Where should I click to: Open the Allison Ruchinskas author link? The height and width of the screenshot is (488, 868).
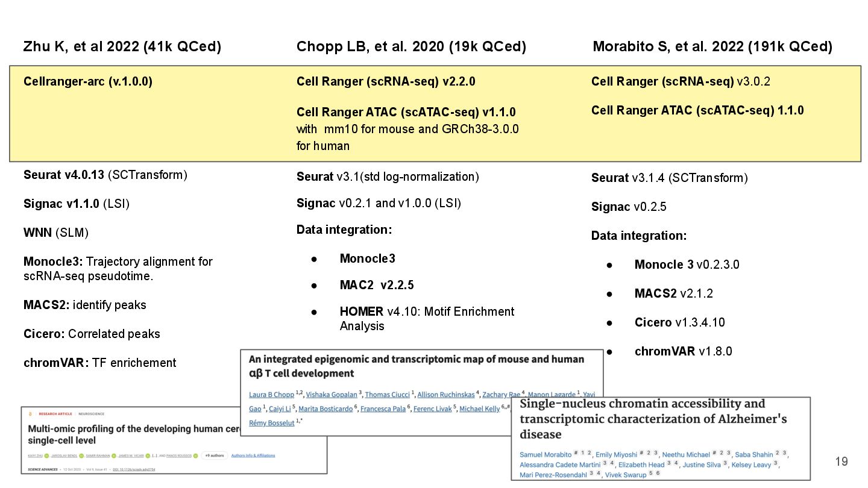(x=446, y=395)
